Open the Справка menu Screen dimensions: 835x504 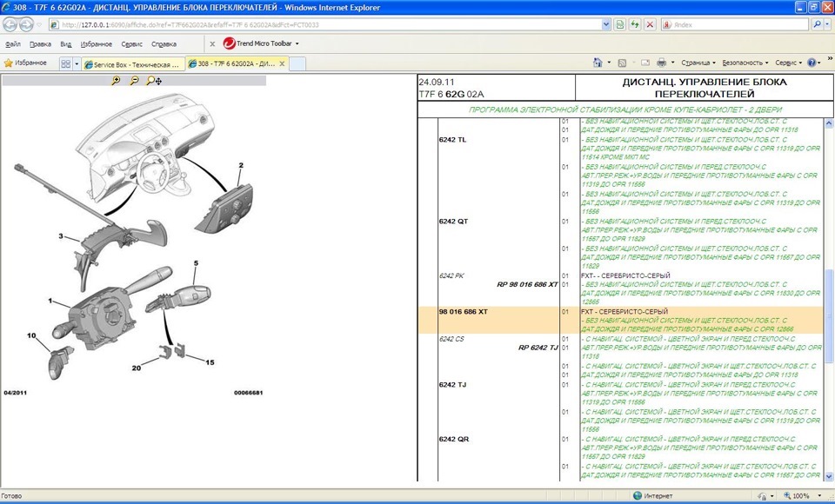164,43
